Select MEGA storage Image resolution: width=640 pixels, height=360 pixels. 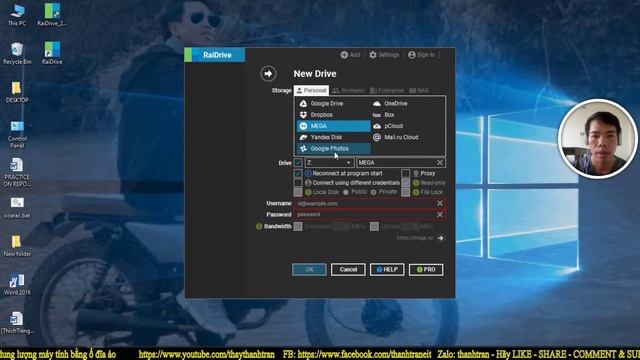pyautogui.click(x=333, y=126)
